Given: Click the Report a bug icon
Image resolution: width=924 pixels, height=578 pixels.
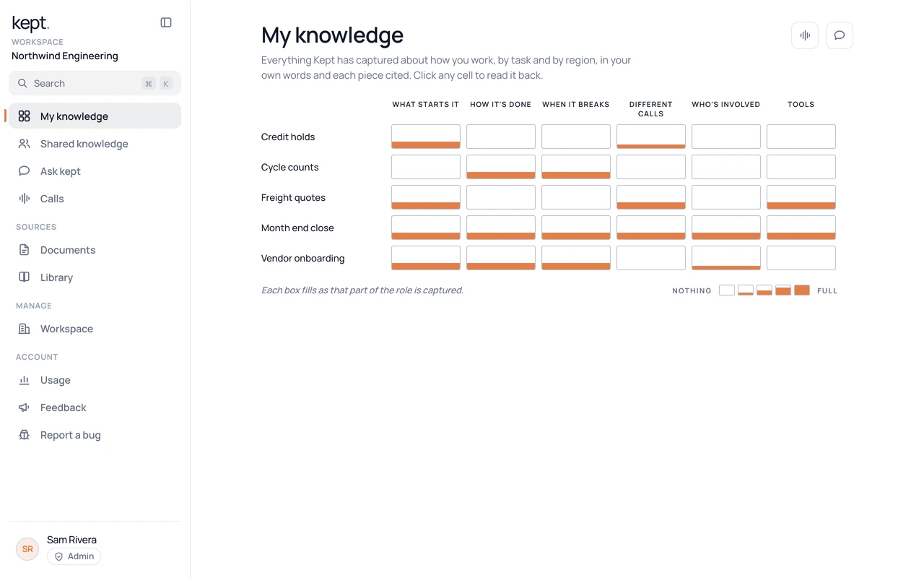Looking at the screenshot, I should click(x=24, y=435).
